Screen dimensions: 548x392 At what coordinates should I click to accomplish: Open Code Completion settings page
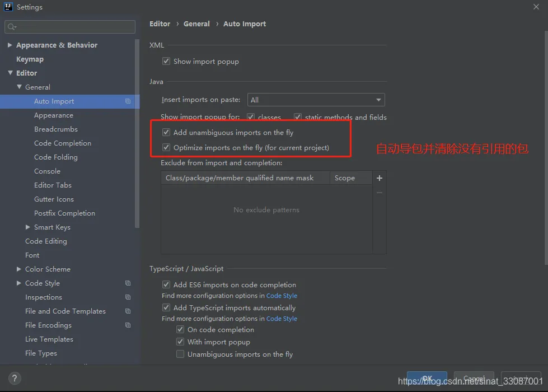pyautogui.click(x=63, y=143)
